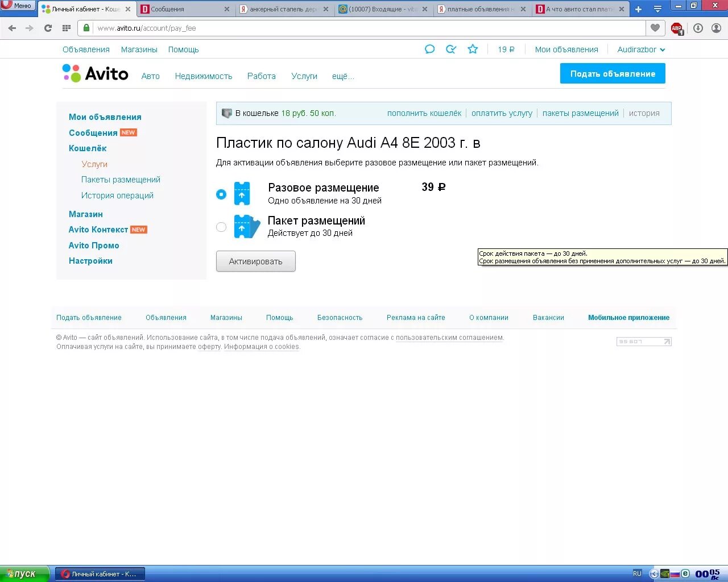Expand the Audirazbor account dropdown

pyautogui.click(x=641, y=49)
